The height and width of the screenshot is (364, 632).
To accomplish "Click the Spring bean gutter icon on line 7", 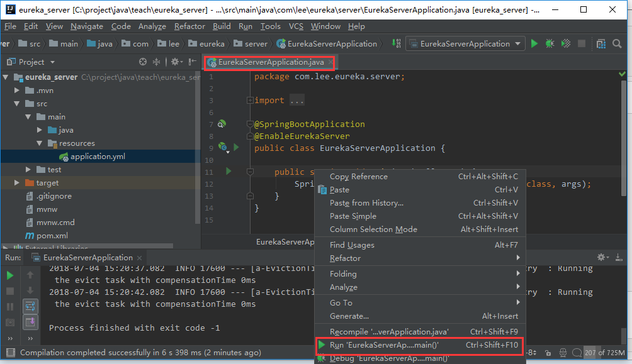I will click(222, 124).
